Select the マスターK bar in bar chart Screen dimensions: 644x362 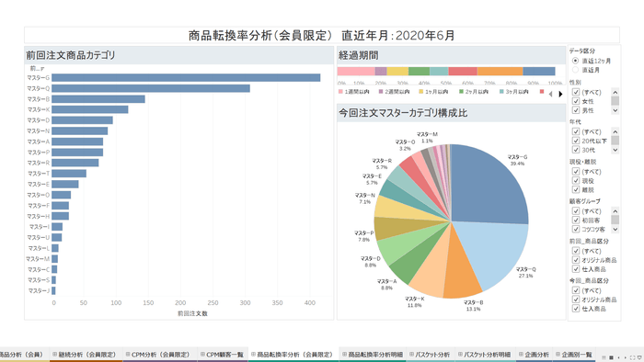pos(90,110)
